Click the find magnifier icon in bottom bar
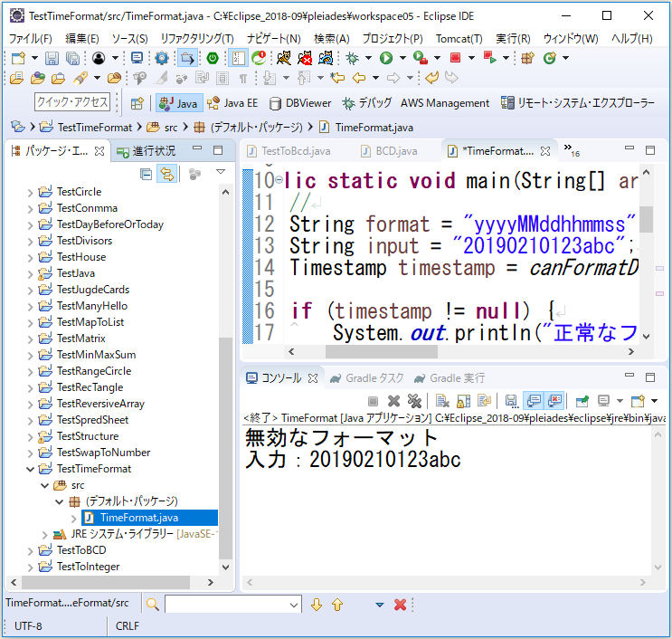672x639 pixels. tap(153, 605)
